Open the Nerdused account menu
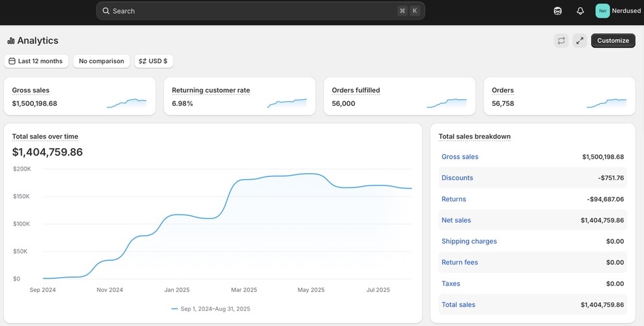 [618, 11]
